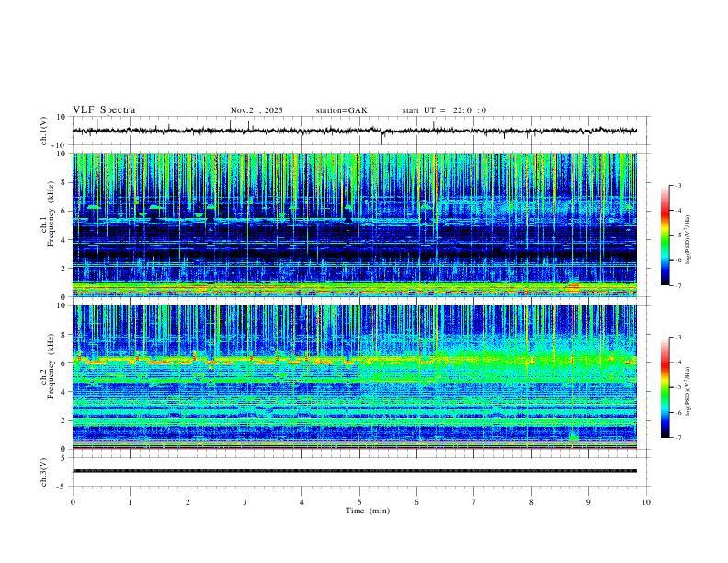Click the "-5" label on the ch.1 color bar

pyautogui.click(x=677, y=236)
